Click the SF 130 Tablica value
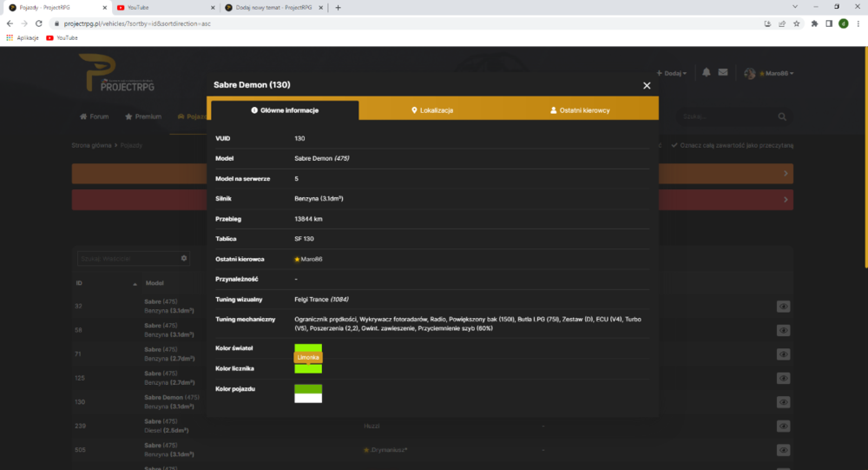 tap(304, 239)
